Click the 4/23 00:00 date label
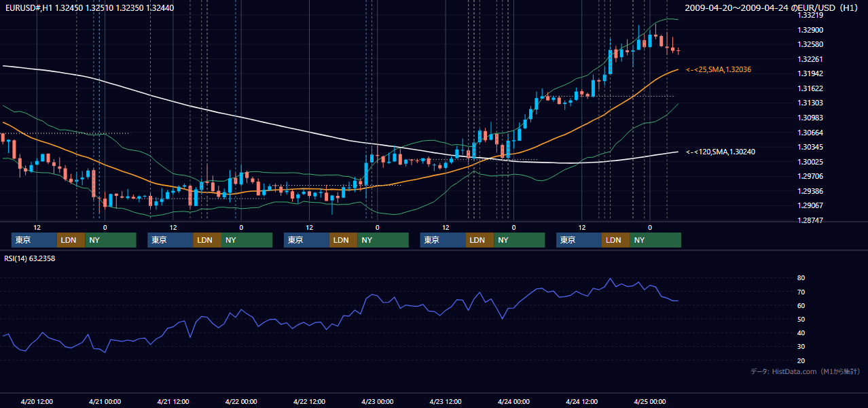The width and height of the screenshot is (868, 408). 377,401
